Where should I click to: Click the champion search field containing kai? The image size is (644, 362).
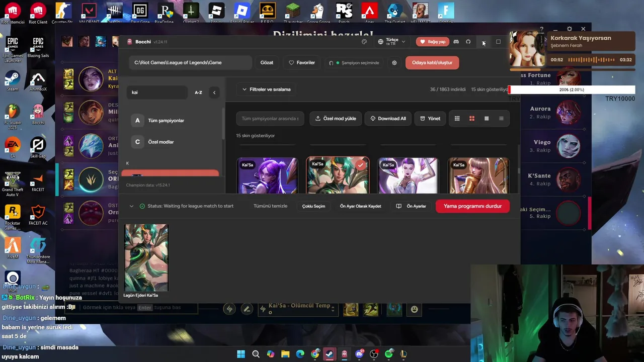tap(156, 93)
